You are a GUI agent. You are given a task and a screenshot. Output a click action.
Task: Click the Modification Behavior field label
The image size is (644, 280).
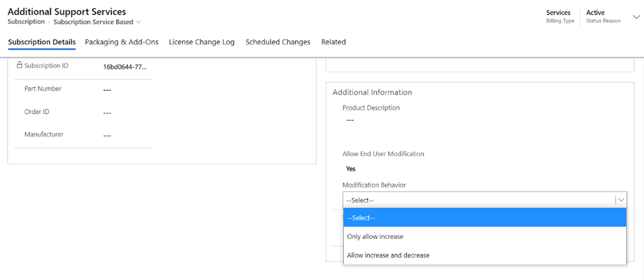[374, 185]
